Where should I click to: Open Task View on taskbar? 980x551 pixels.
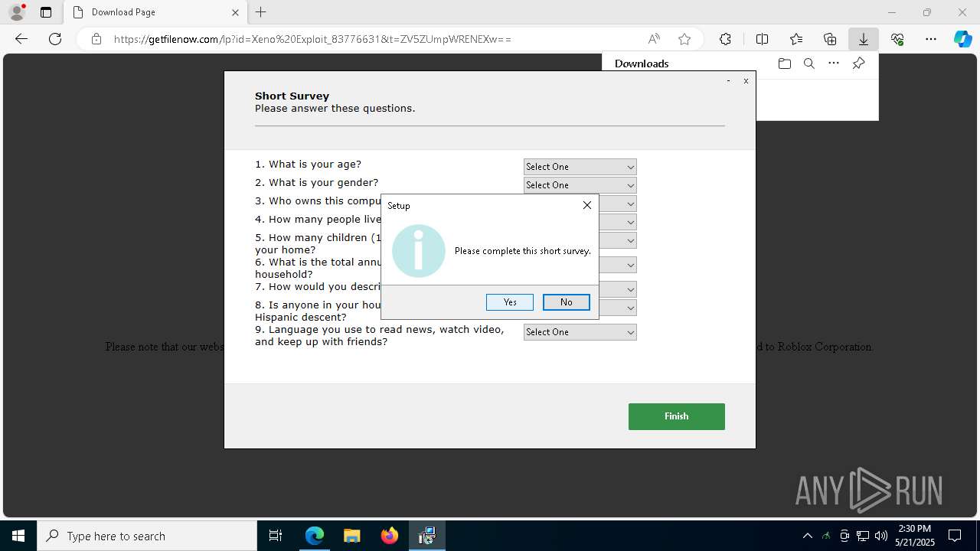[x=276, y=536]
